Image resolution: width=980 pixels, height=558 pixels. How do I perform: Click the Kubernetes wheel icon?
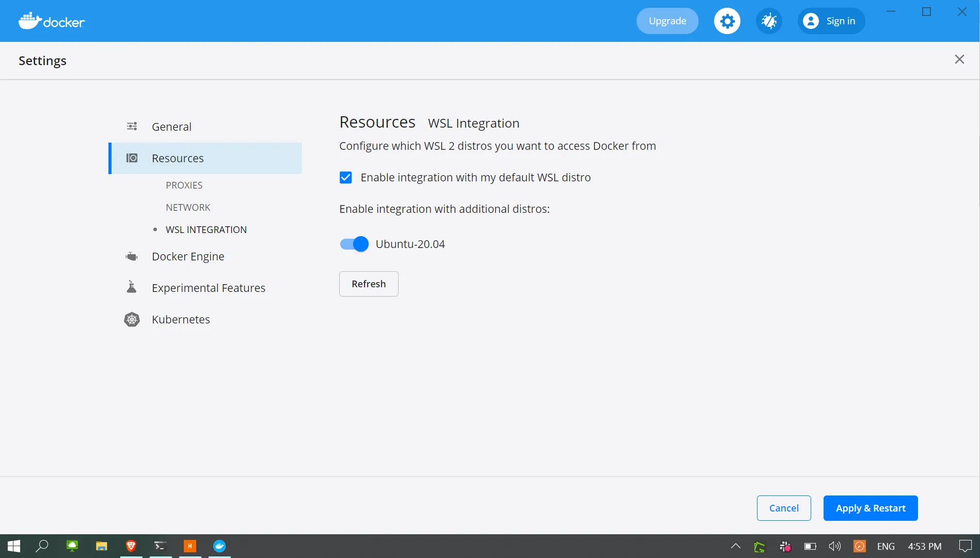coord(132,319)
